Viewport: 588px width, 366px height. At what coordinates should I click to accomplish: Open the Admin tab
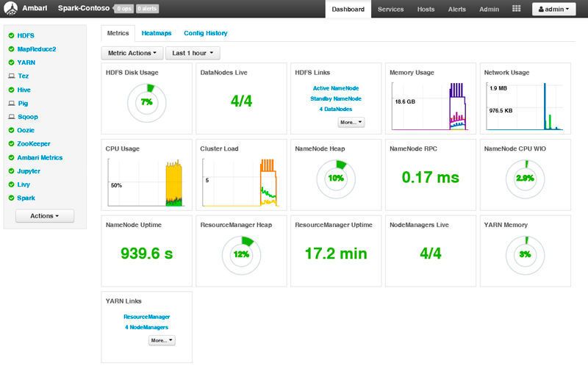pos(489,9)
